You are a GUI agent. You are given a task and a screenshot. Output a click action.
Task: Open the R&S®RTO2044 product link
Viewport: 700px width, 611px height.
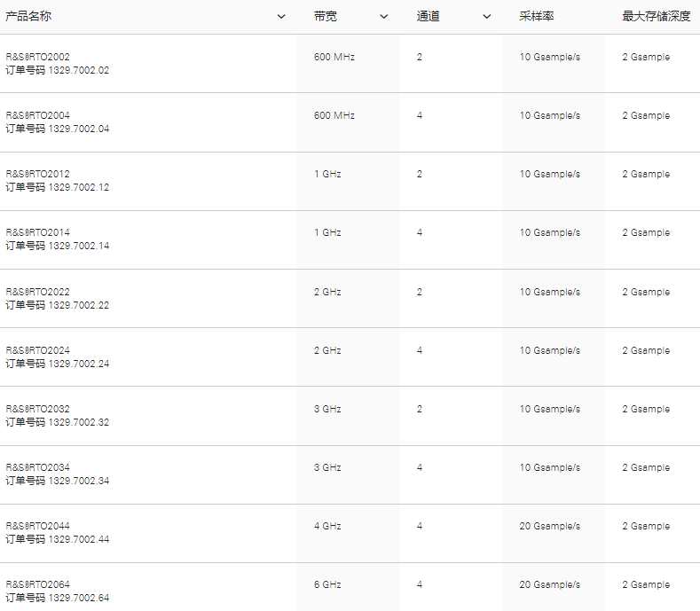point(38,526)
